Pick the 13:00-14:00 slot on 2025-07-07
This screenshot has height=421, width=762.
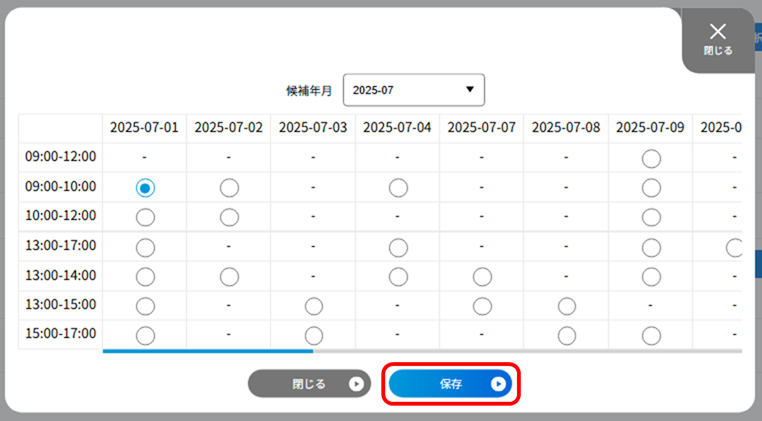[x=482, y=277]
